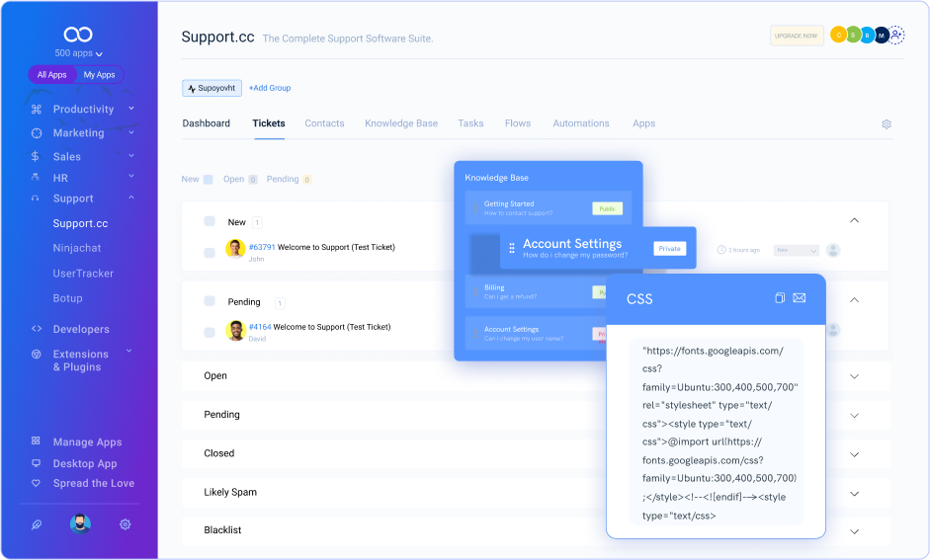Click the Marketing globe icon
930x560 pixels.
point(37,132)
